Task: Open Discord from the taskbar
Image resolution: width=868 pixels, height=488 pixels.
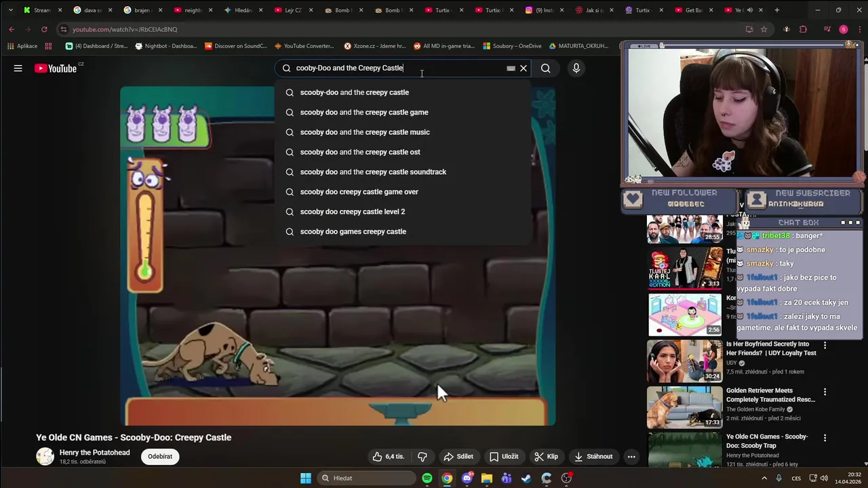Action: 467,478
